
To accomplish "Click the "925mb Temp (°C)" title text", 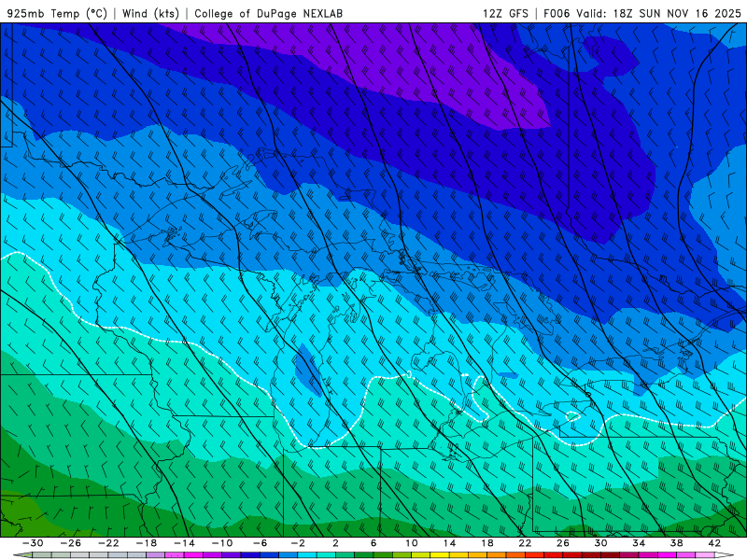I will tap(57, 13).
